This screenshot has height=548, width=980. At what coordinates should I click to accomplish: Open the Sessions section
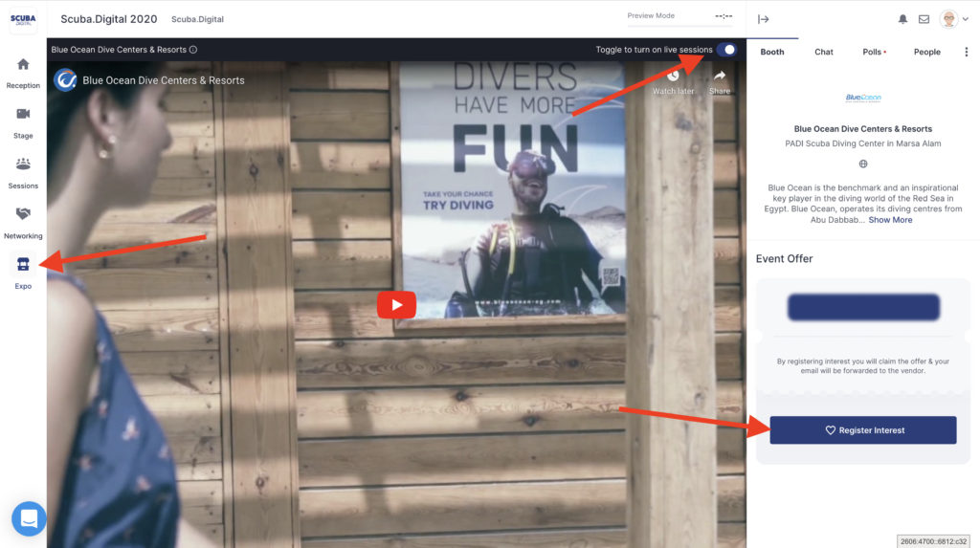pyautogui.click(x=23, y=164)
